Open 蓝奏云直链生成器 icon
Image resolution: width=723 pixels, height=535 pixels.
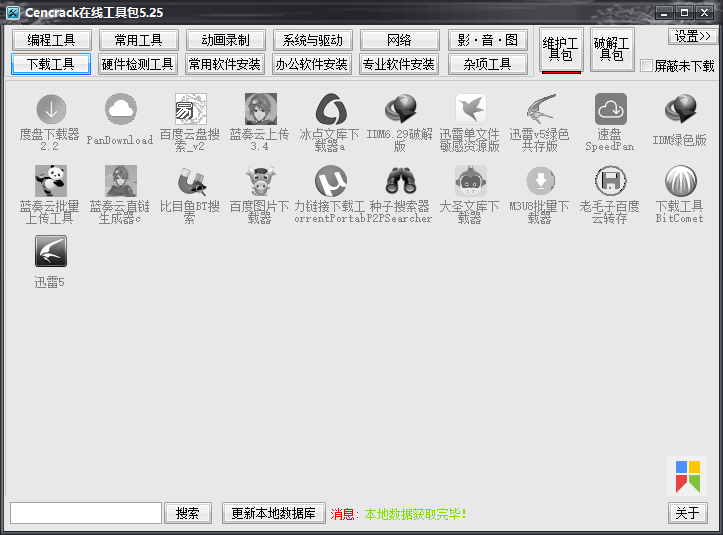[x=120, y=181]
